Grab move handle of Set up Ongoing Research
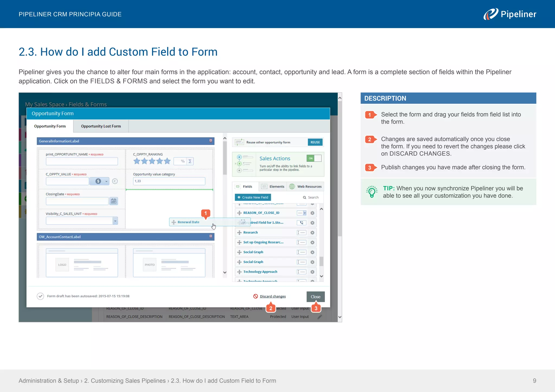This screenshot has width=555, height=392. click(239, 242)
